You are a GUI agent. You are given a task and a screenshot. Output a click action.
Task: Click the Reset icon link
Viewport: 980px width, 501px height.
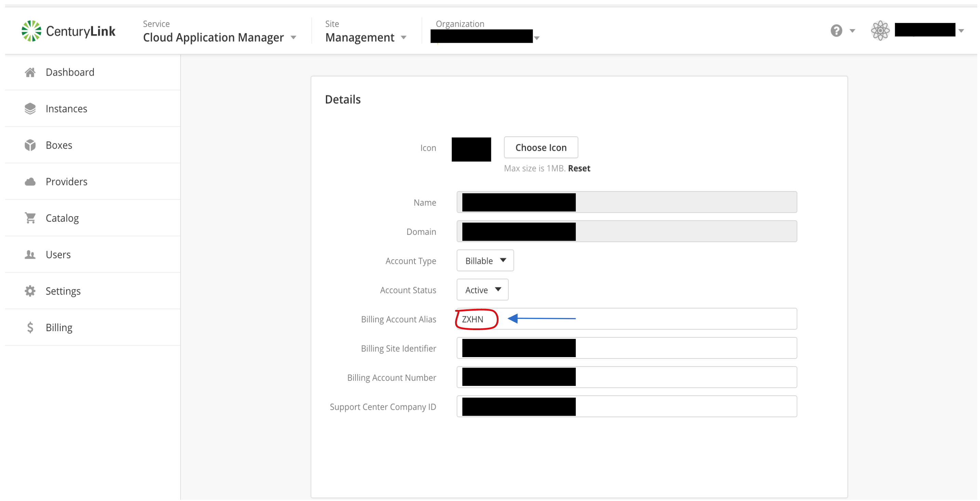(x=579, y=168)
